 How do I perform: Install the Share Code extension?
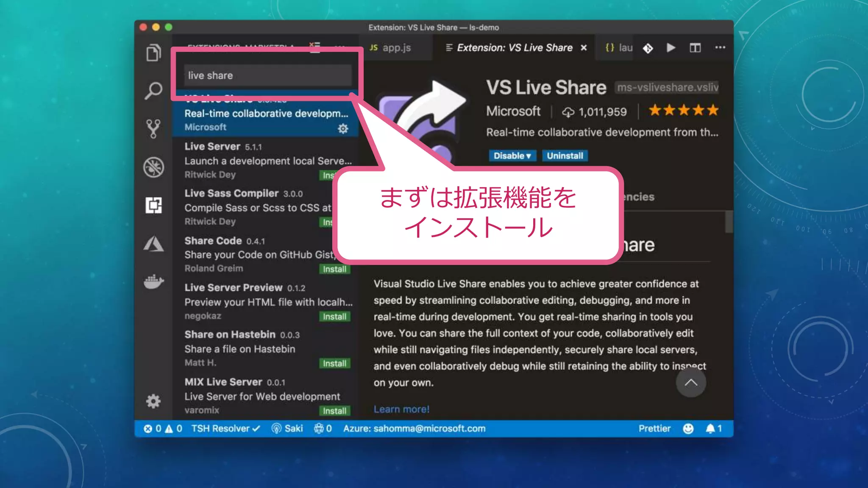click(334, 269)
